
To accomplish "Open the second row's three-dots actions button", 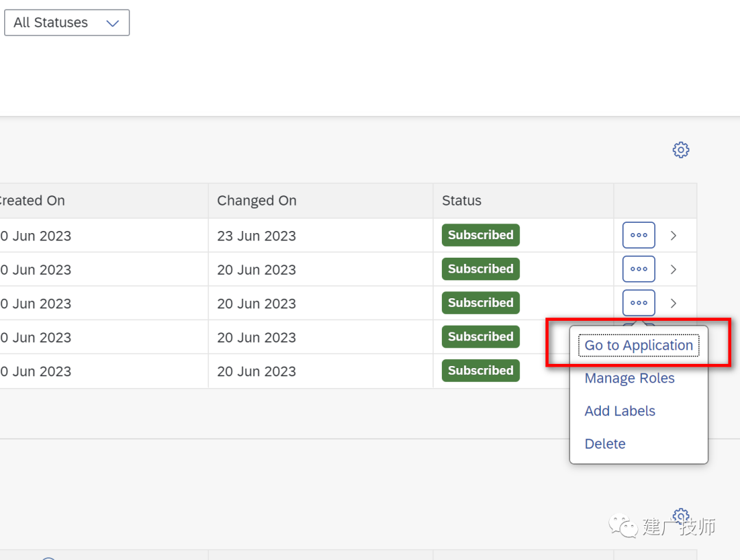I will coord(639,269).
